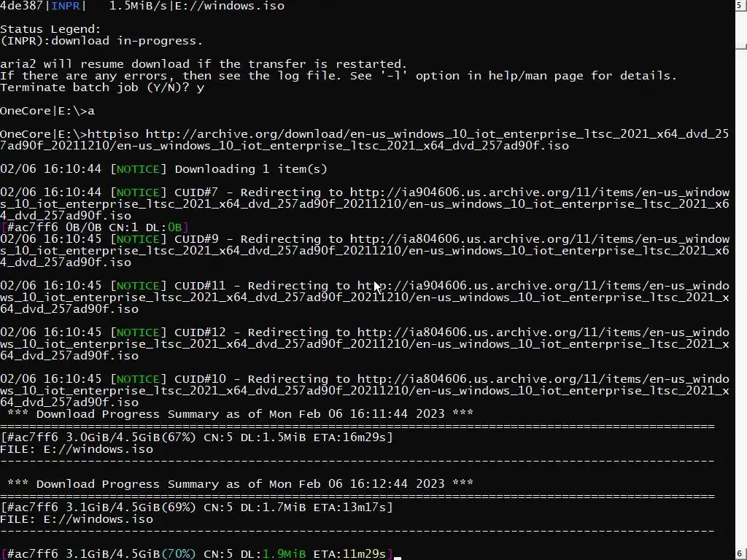Click the CUID#9 redirect notice
Image resolution: width=747 pixels, height=560 pixels.
[365, 251]
